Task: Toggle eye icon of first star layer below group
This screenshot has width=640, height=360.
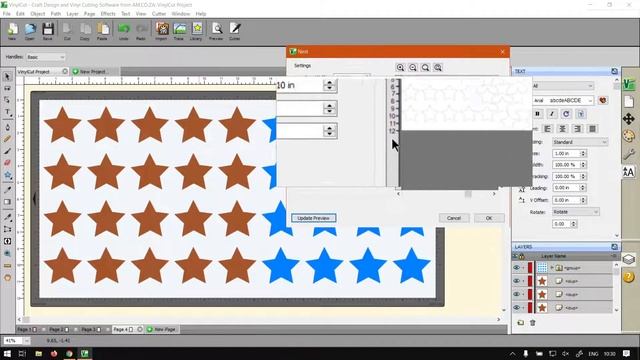Action: pos(516,281)
